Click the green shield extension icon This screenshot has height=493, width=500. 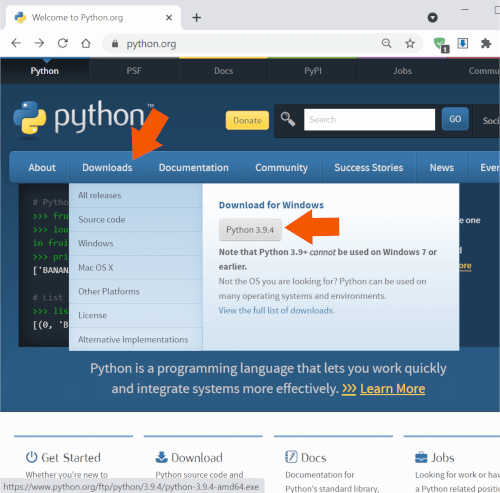[x=441, y=44]
